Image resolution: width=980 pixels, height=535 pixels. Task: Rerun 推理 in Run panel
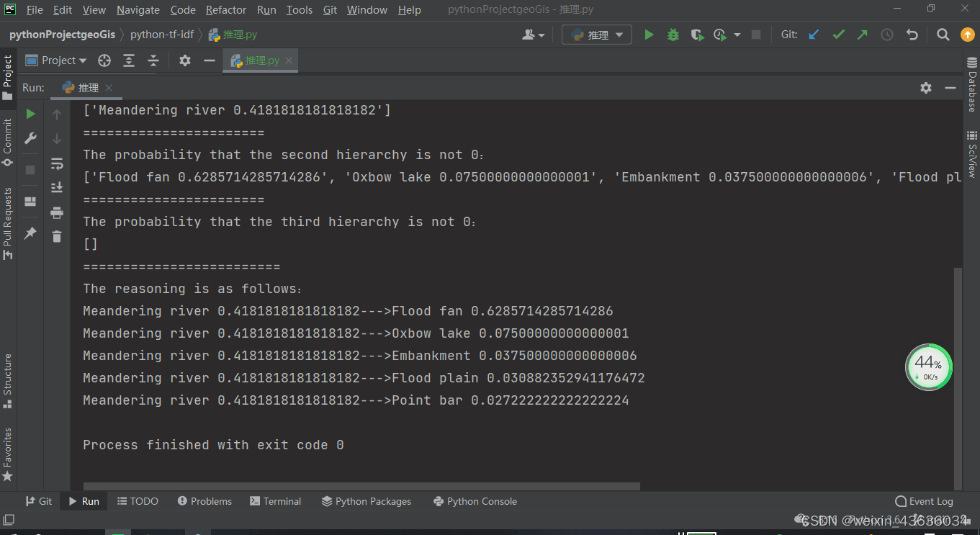pos(30,114)
